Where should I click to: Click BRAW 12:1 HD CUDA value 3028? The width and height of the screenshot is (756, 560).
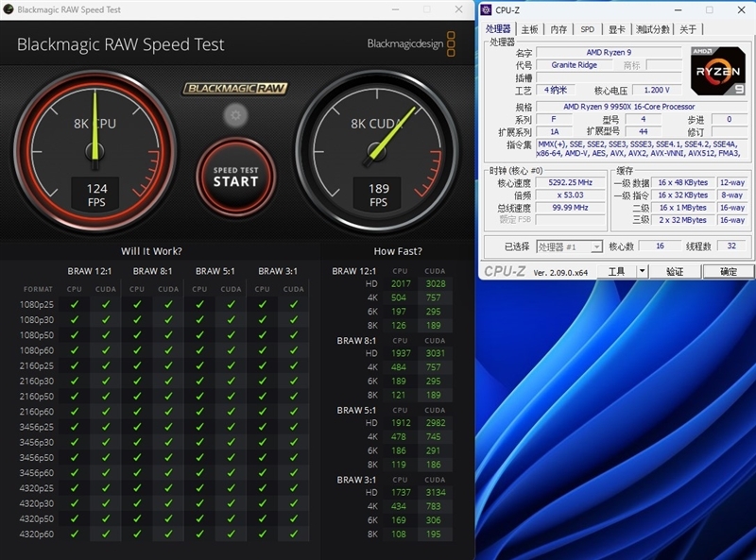tap(436, 284)
